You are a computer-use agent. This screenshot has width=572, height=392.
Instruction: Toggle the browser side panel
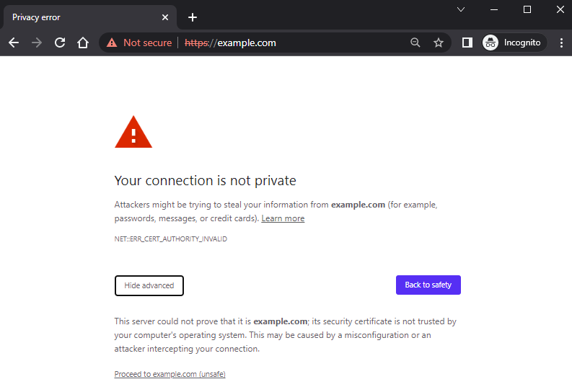point(467,43)
